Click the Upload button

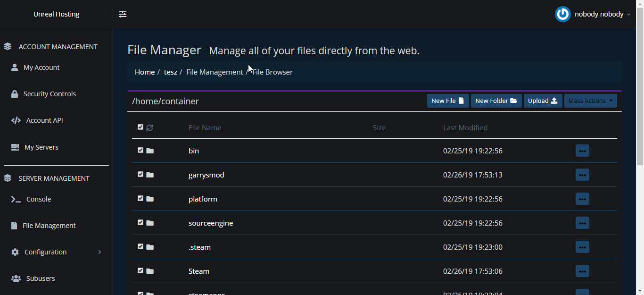click(543, 101)
